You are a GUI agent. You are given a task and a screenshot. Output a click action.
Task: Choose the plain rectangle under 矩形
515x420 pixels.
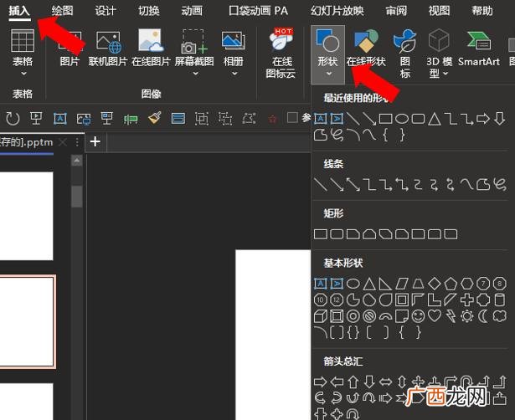pyautogui.click(x=321, y=234)
